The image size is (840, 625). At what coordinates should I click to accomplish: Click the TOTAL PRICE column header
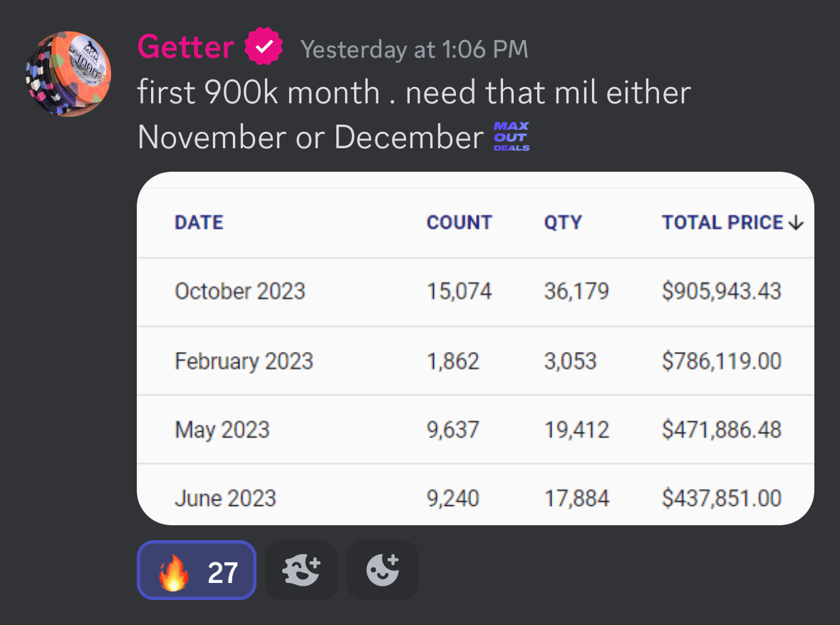722,222
